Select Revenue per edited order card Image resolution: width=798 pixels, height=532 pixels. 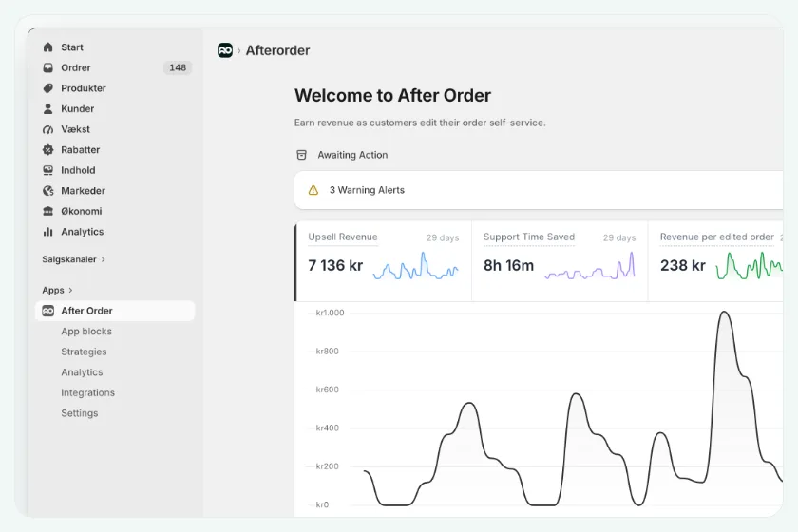point(715,261)
